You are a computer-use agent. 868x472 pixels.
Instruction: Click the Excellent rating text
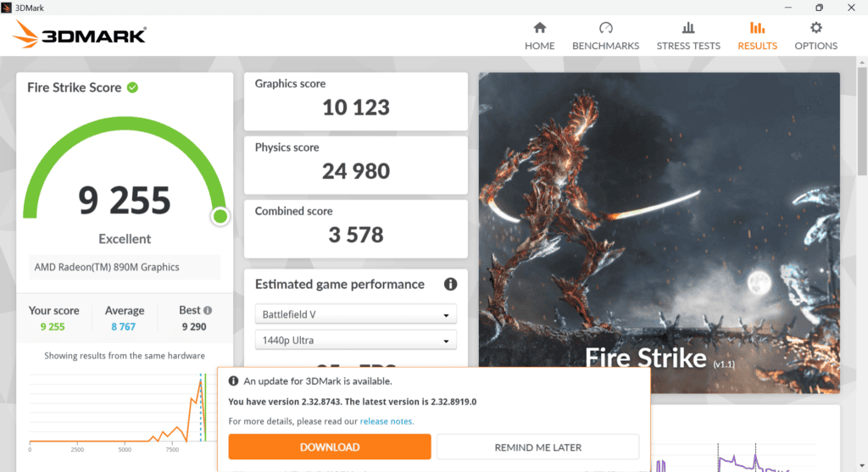[125, 239]
